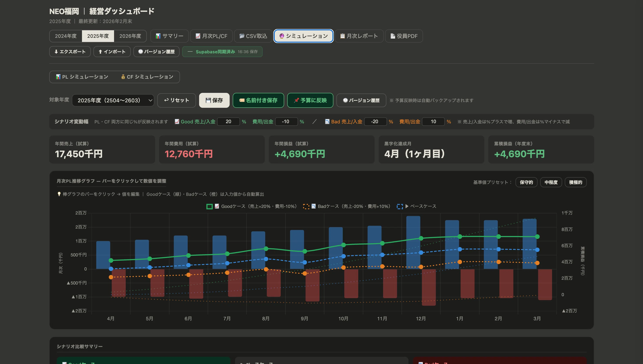Click the trend icon on 月次PL/CF tab

198,36
